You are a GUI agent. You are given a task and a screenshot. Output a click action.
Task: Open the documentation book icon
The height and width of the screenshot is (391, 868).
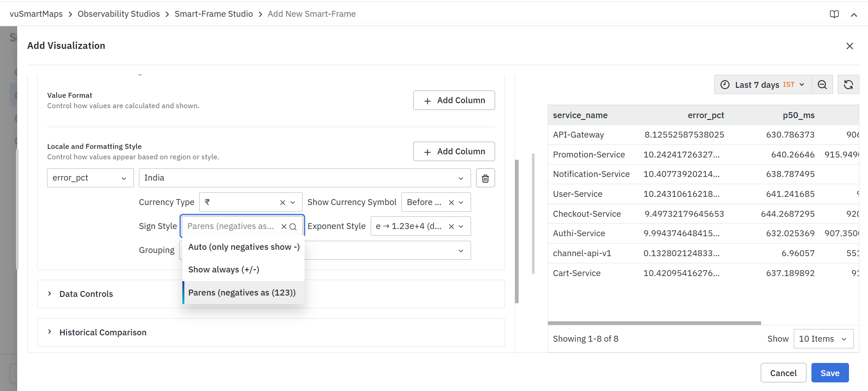point(834,14)
